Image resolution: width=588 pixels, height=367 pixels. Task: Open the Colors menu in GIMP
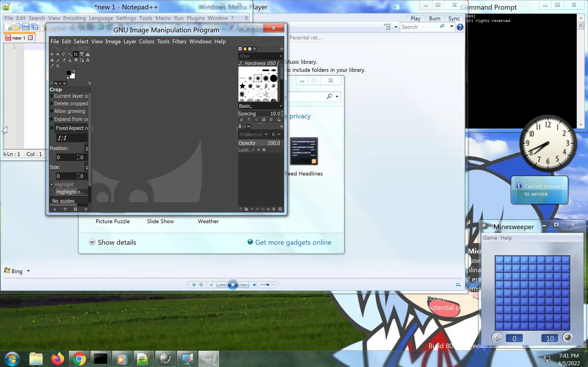click(146, 42)
